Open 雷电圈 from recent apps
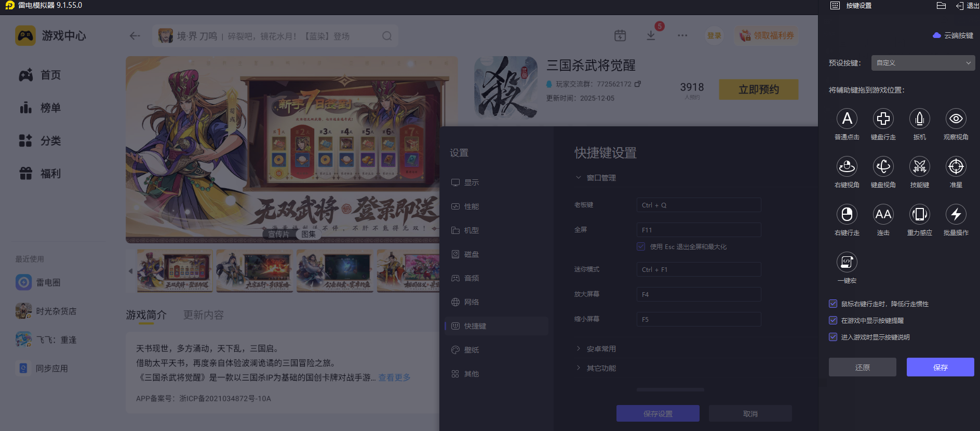This screenshot has height=431, width=980. (38, 282)
